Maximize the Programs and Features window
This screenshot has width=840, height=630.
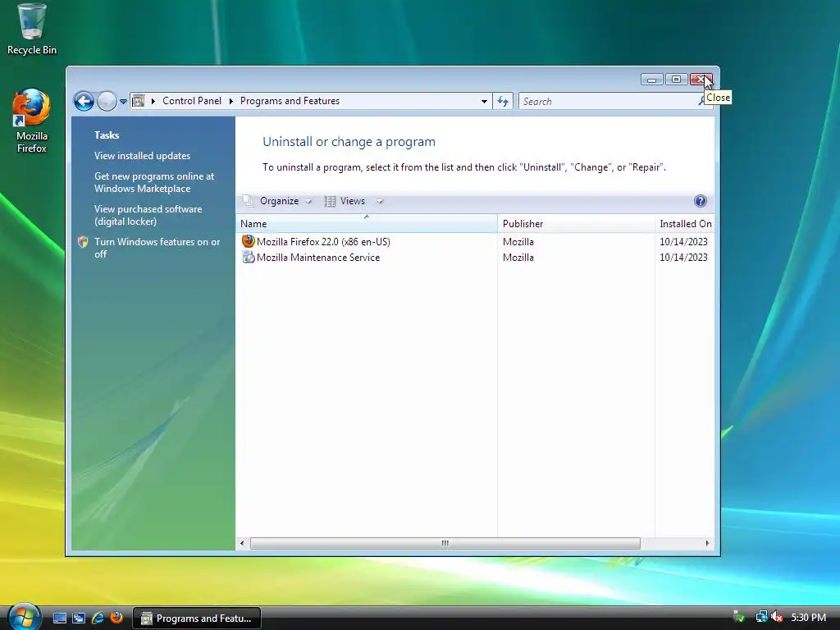pyautogui.click(x=676, y=80)
